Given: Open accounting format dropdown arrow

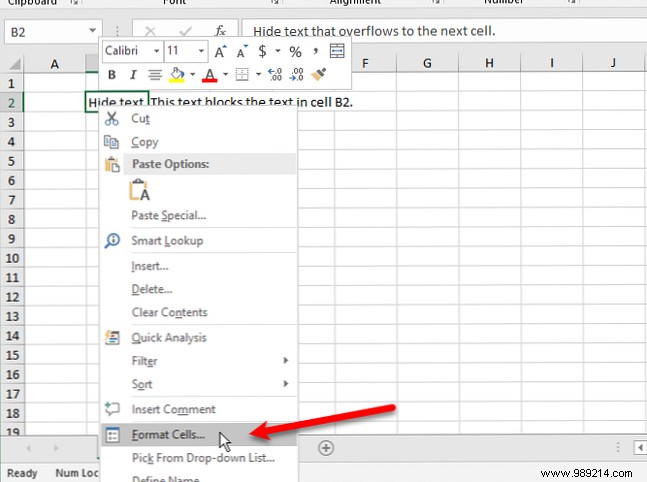Looking at the screenshot, I should [278, 51].
